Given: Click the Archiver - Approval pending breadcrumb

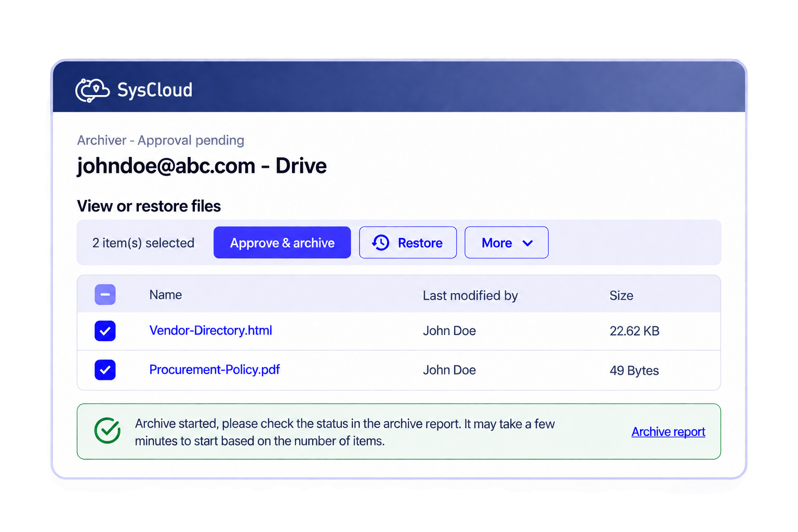Looking at the screenshot, I should [161, 140].
